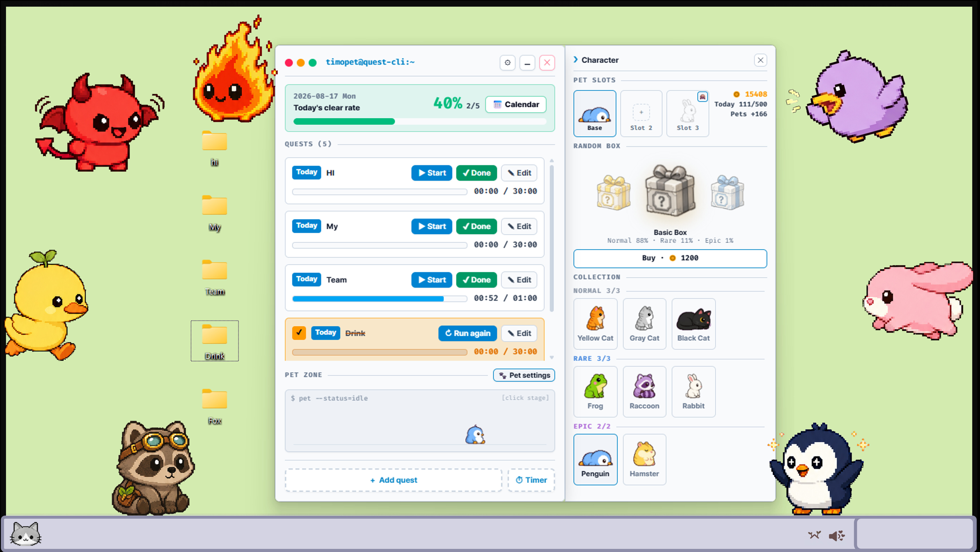Click the gray cat taskbar icon
This screenshot has width=980, height=552.
(26, 534)
